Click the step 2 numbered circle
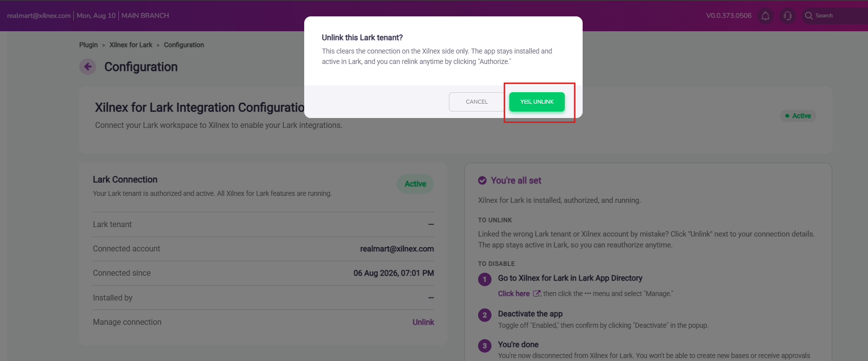Viewport: 868px width, 361px height. [485, 315]
